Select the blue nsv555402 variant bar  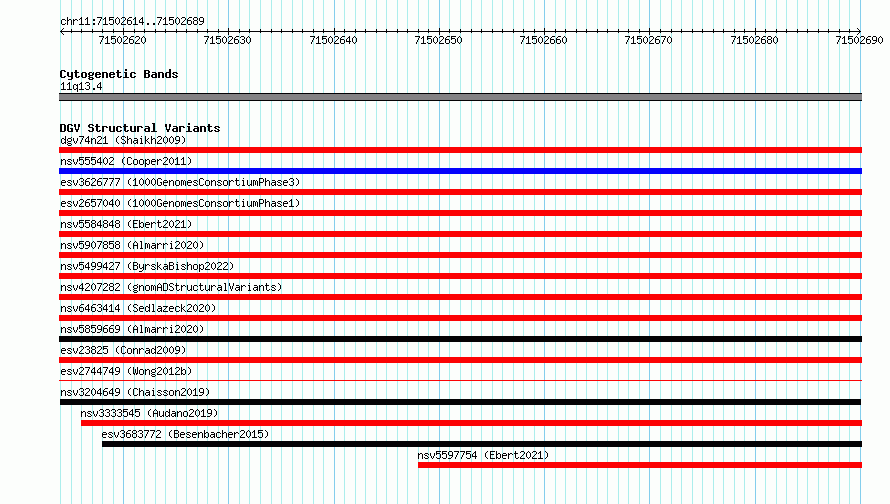[460, 171]
